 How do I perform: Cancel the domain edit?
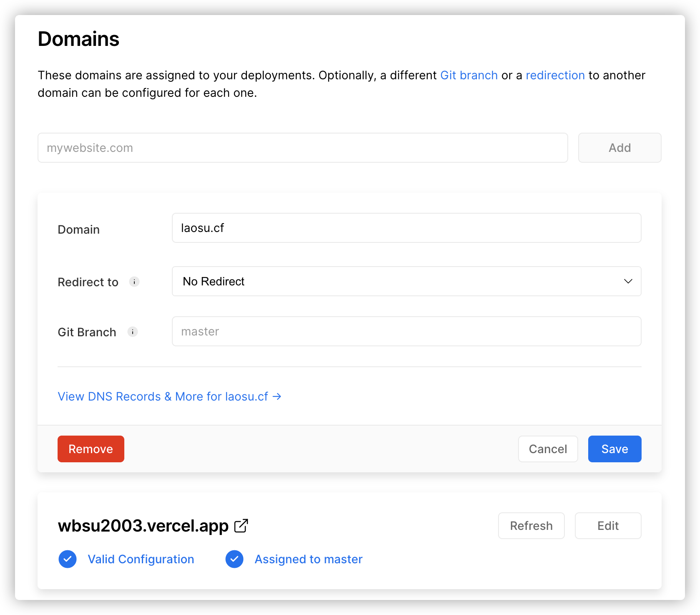(x=548, y=449)
